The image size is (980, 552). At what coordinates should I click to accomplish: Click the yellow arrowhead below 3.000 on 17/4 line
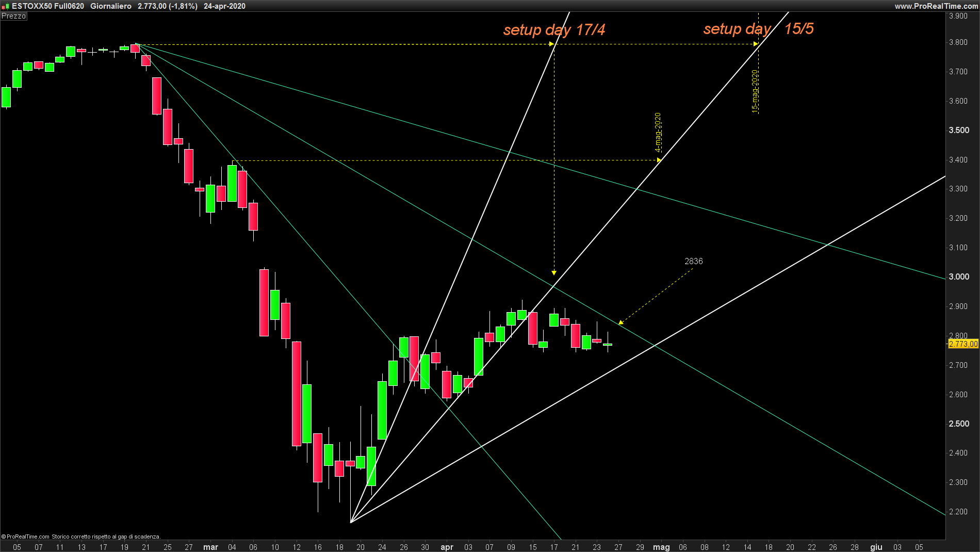[554, 272]
